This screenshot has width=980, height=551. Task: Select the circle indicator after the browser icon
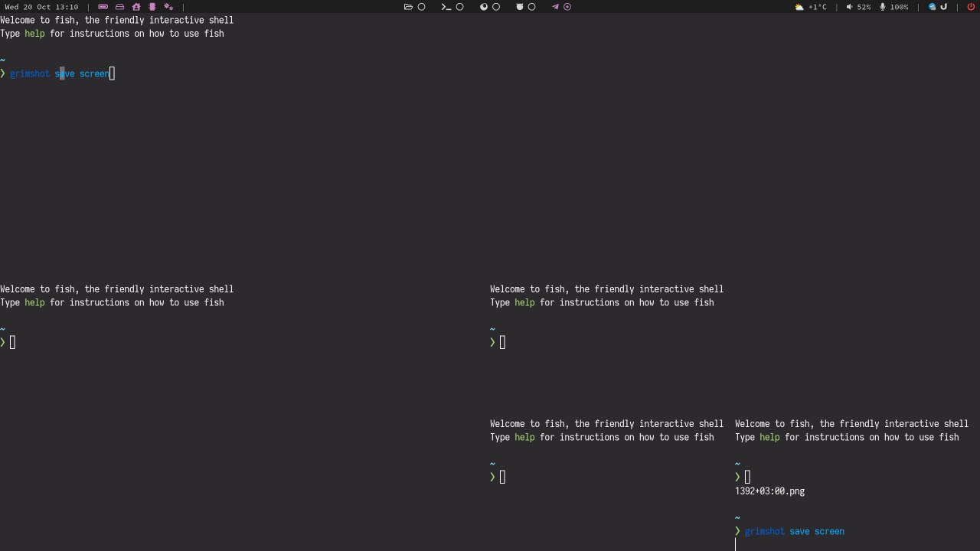[x=496, y=7]
